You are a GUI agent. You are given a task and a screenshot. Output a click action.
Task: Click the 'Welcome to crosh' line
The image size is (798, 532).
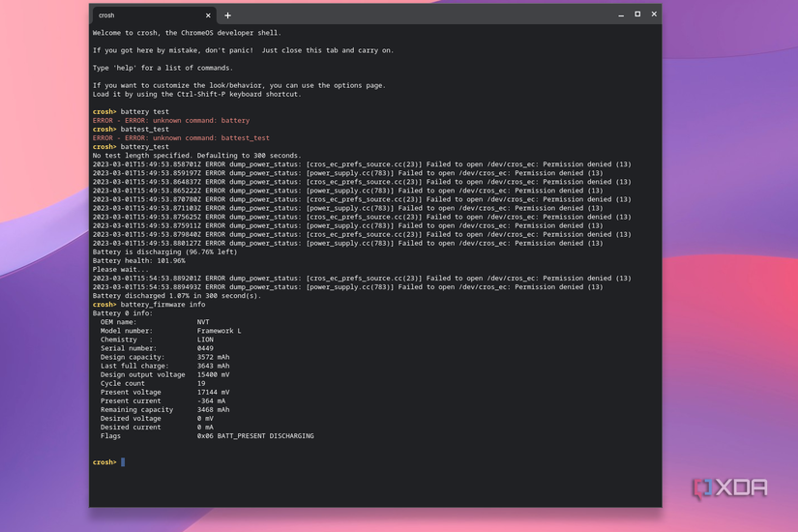[x=187, y=33]
